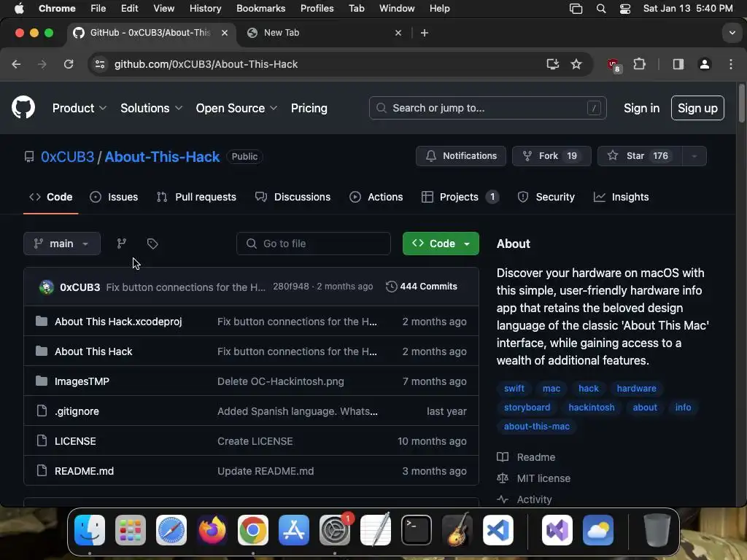
Task: Open the Security tab
Action: coord(546,197)
